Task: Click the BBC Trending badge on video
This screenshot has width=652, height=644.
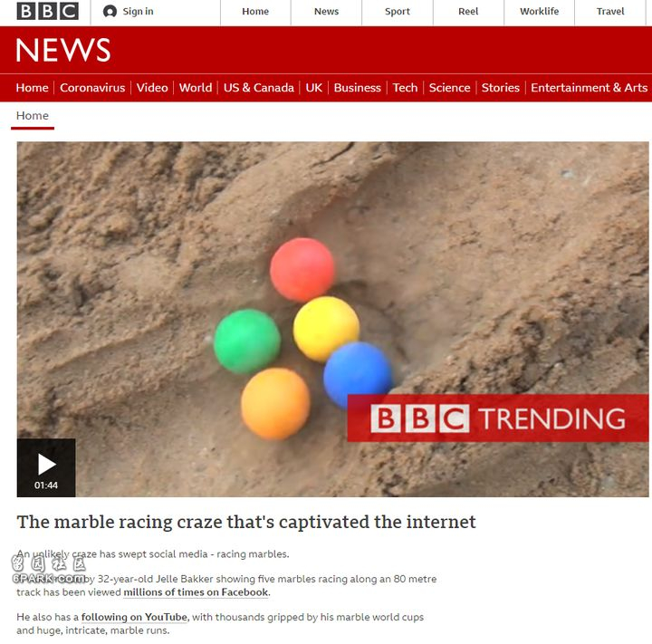Action: pos(498,418)
